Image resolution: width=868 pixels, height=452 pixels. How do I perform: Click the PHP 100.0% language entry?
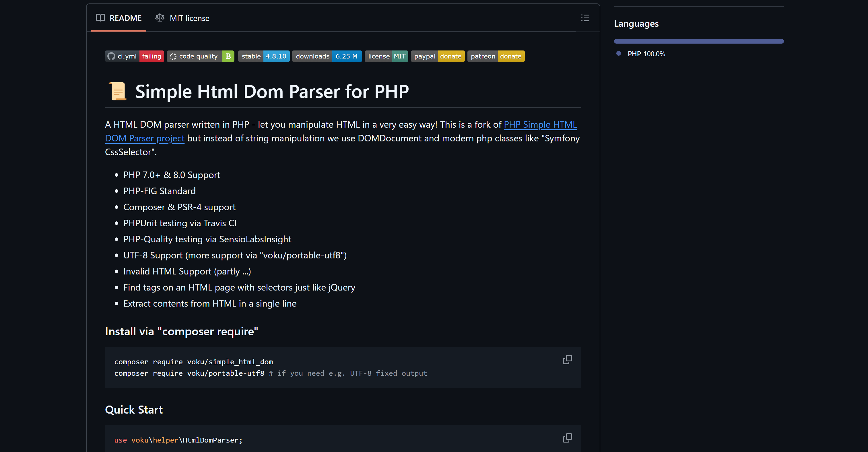coord(646,54)
